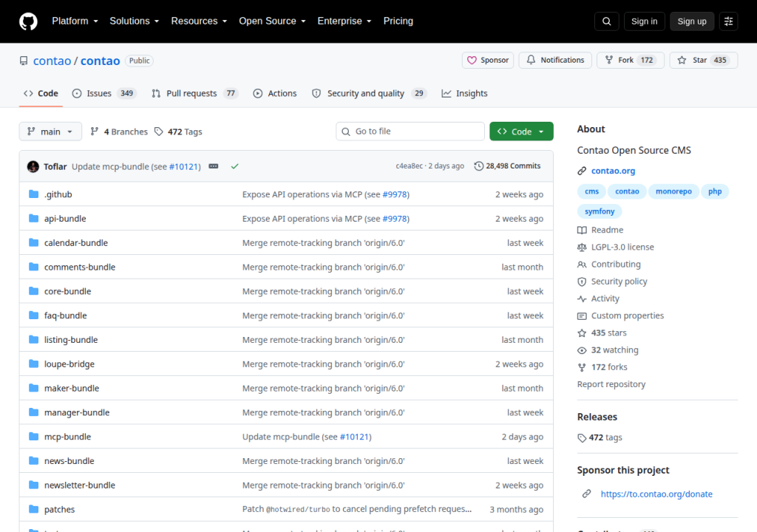Click the symfony topic tag
The width and height of the screenshot is (757, 532).
click(600, 211)
